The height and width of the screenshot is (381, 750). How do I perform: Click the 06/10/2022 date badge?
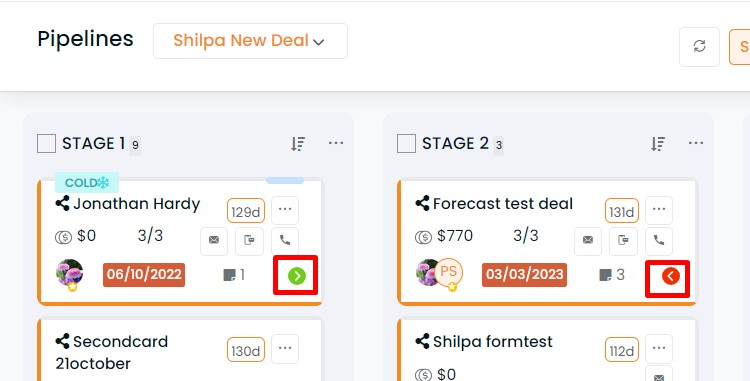[144, 275]
